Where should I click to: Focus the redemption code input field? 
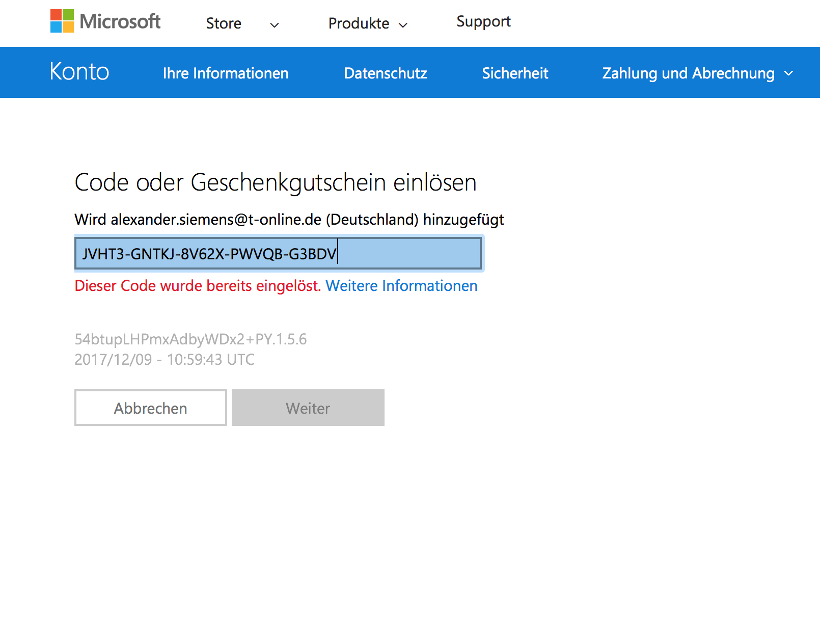tap(278, 253)
